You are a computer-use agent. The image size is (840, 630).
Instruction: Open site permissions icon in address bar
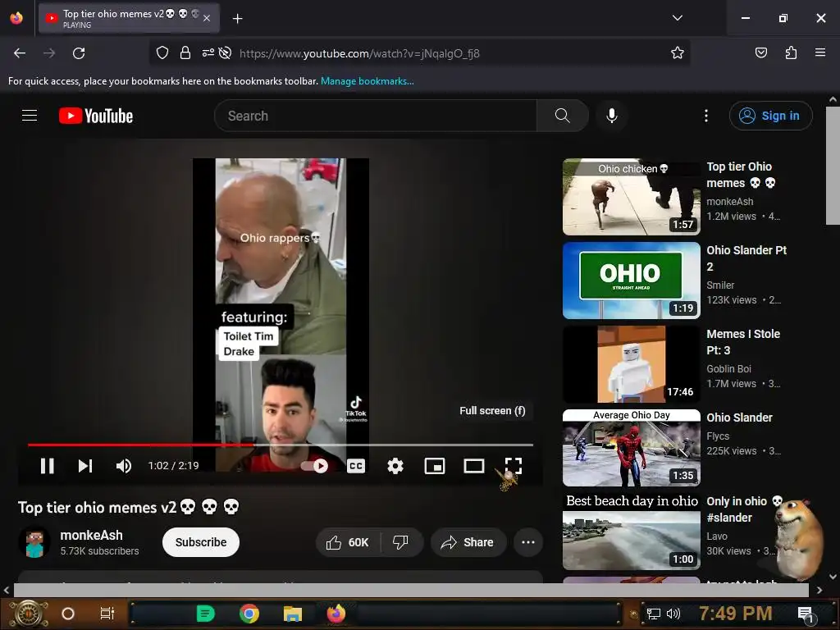pos(208,52)
